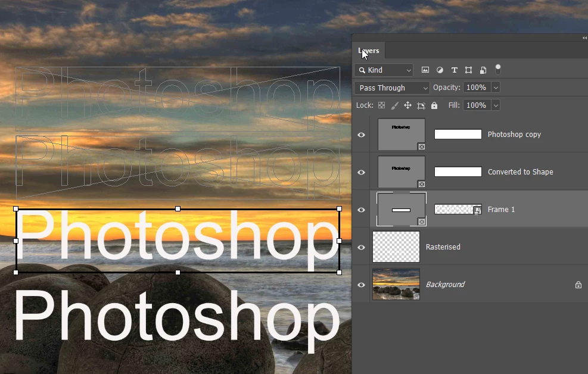Image resolution: width=588 pixels, height=374 pixels.
Task: Lock position move icon
Action: point(407,105)
